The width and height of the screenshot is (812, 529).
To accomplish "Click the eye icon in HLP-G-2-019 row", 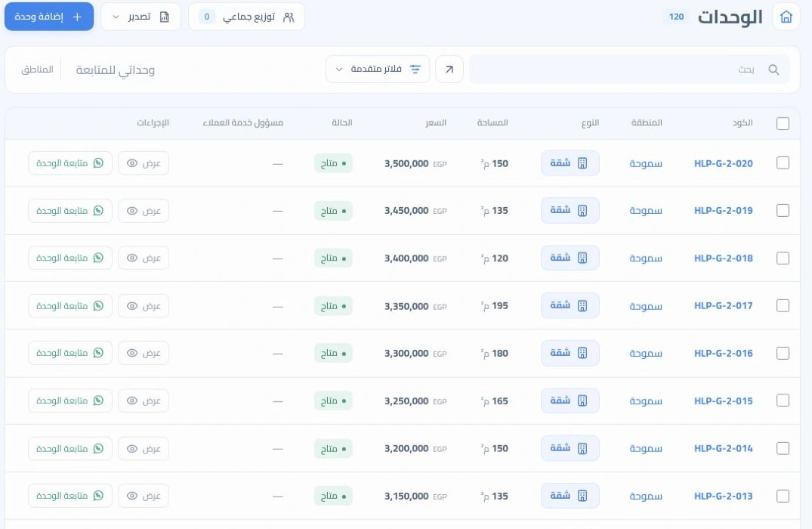I will [x=132, y=211].
